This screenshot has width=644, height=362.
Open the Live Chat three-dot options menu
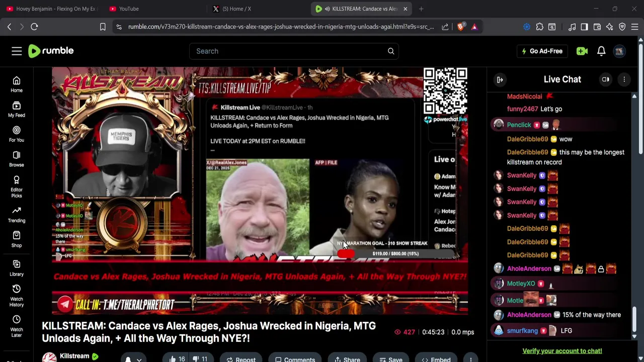pyautogui.click(x=624, y=79)
